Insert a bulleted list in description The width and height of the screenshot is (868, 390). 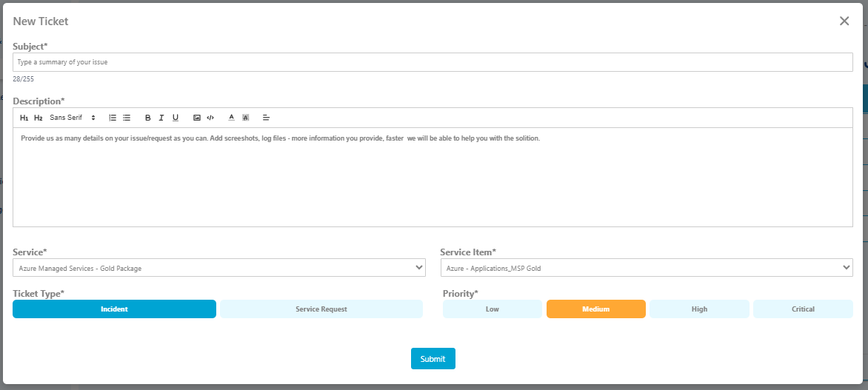[127, 118]
